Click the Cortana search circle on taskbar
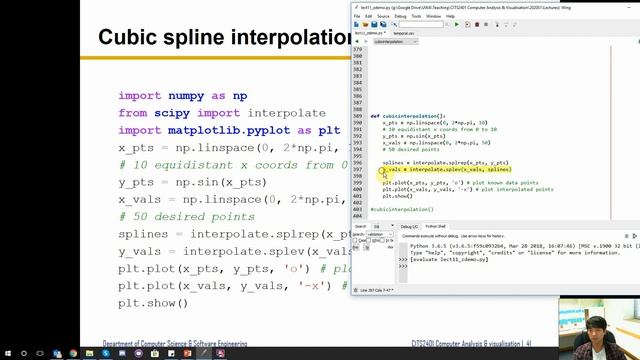 (24, 353)
